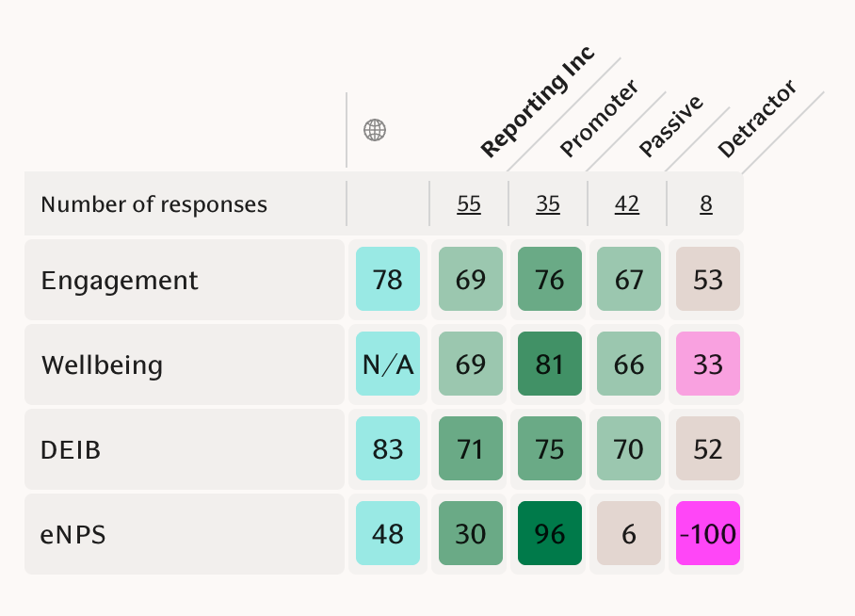
Task: Click the Engagement benchmark score 78
Action: (388, 281)
